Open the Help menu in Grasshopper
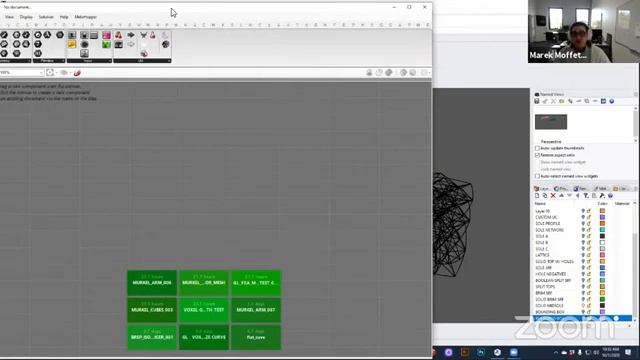Image resolution: width=640 pixels, height=360 pixels. [64, 17]
